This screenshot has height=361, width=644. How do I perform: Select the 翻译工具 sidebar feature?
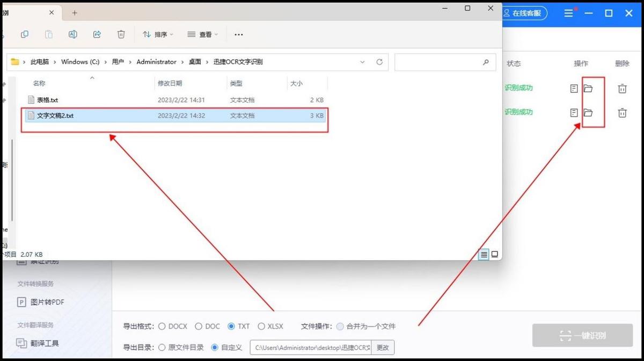(x=38, y=343)
